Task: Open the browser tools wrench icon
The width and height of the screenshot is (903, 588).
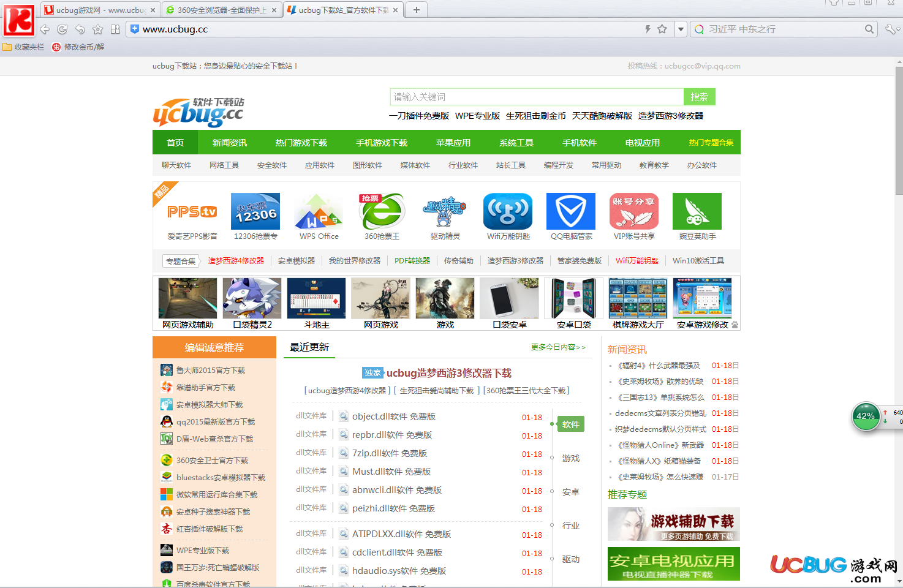Action: click(x=891, y=29)
